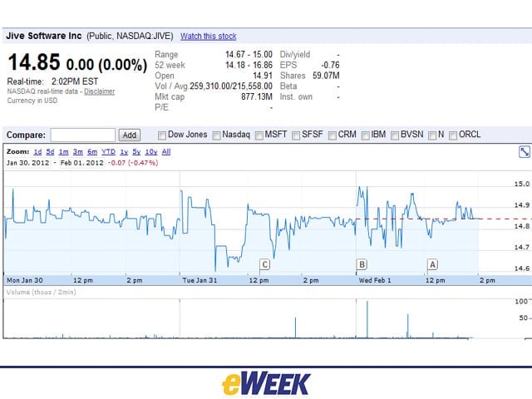Check the Dow Jones comparison box
Image resolution: width=532 pixels, height=399 pixels.
(x=162, y=135)
